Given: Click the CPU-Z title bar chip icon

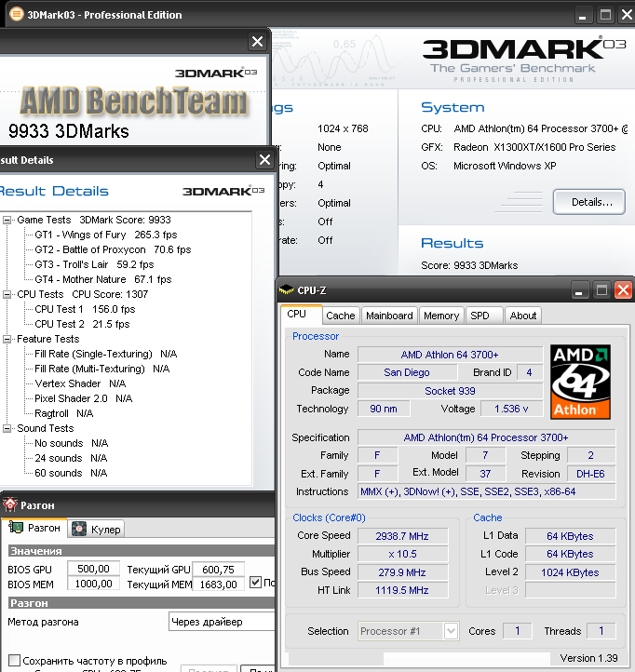Looking at the screenshot, I should (286, 290).
